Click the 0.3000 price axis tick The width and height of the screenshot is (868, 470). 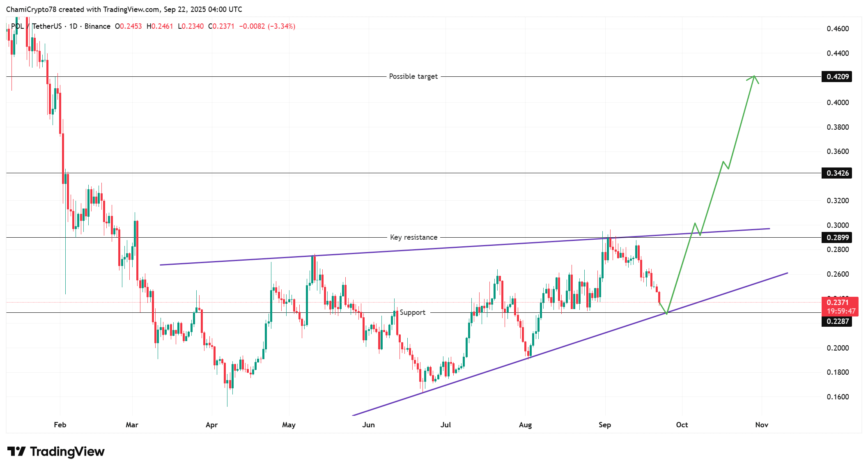pyautogui.click(x=838, y=225)
